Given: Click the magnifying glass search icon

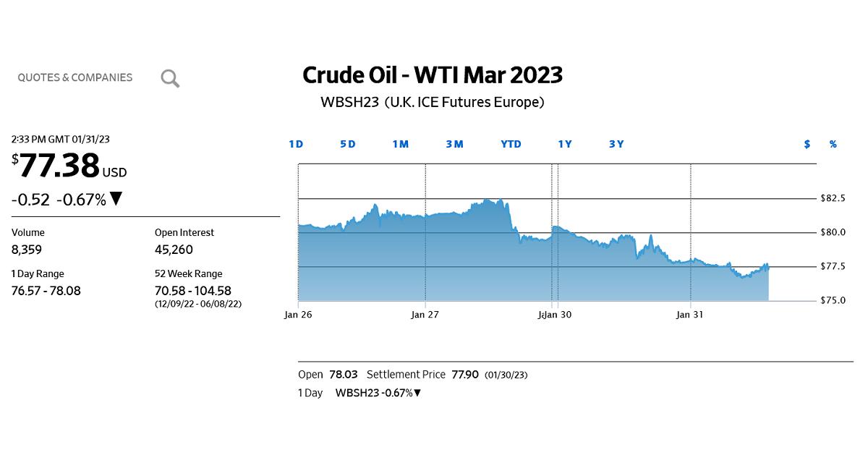Looking at the screenshot, I should tap(170, 78).
